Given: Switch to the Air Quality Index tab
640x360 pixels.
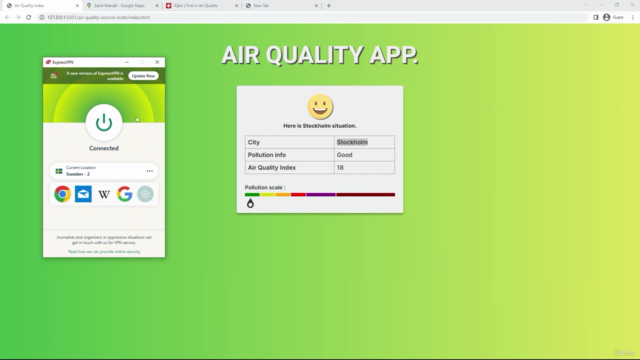Looking at the screenshot, I should pos(41,6).
